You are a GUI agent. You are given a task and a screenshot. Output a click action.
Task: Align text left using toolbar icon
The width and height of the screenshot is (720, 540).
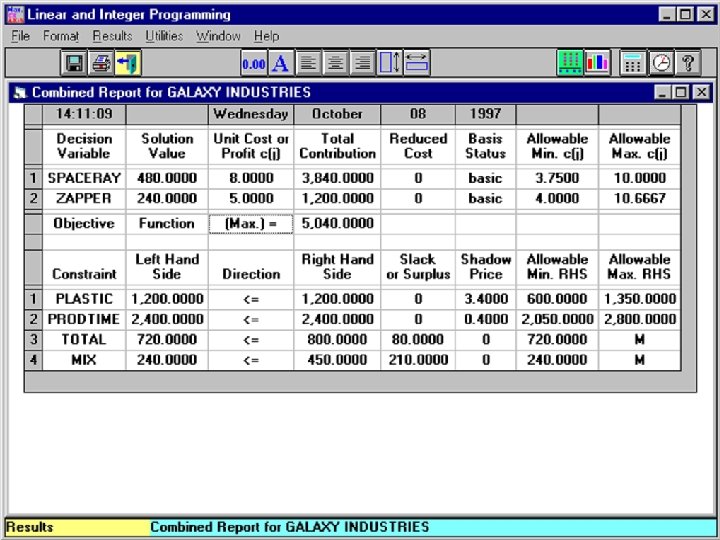(x=308, y=63)
